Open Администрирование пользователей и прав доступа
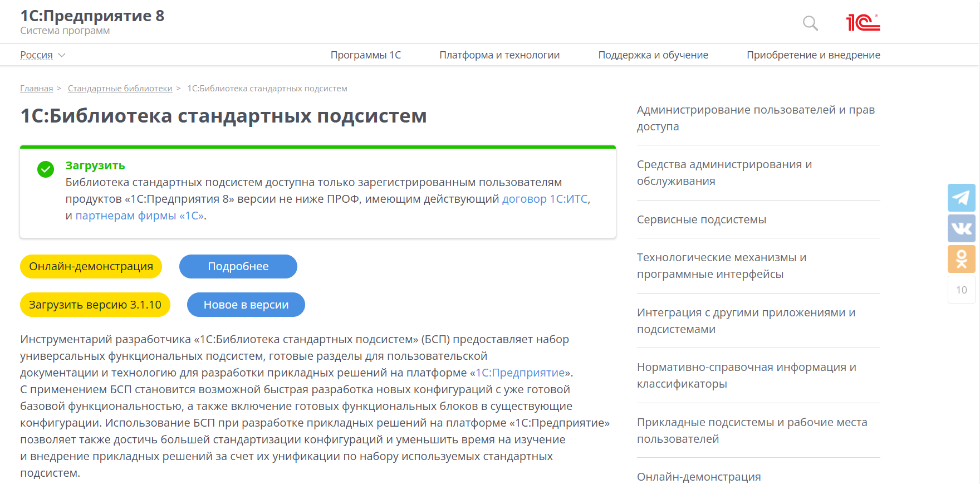The height and width of the screenshot is (484, 980). 756,118
